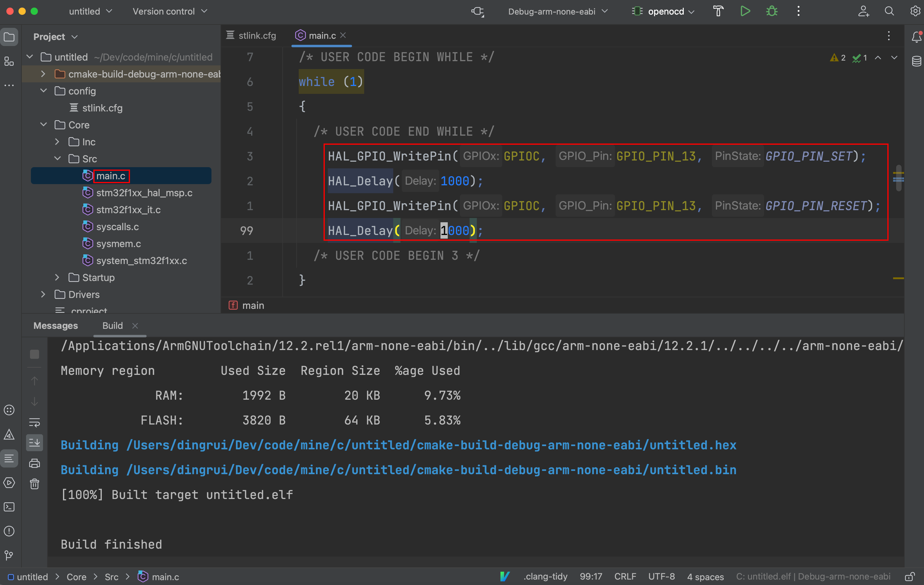The height and width of the screenshot is (585, 924).
Task: Start debugging with the bug icon
Action: coord(772,11)
